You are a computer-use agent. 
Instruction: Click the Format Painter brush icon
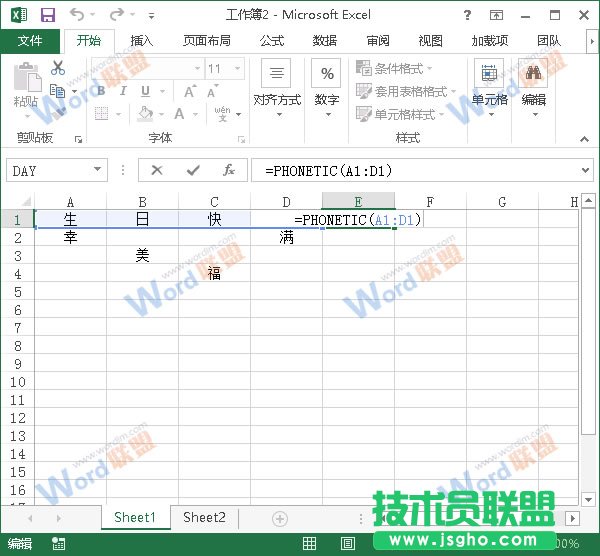pos(59,113)
